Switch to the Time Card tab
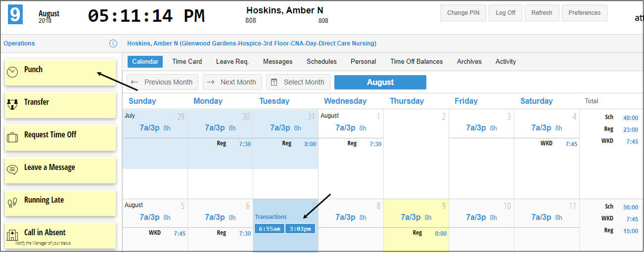Viewport: 644px width, 253px height. tap(187, 62)
